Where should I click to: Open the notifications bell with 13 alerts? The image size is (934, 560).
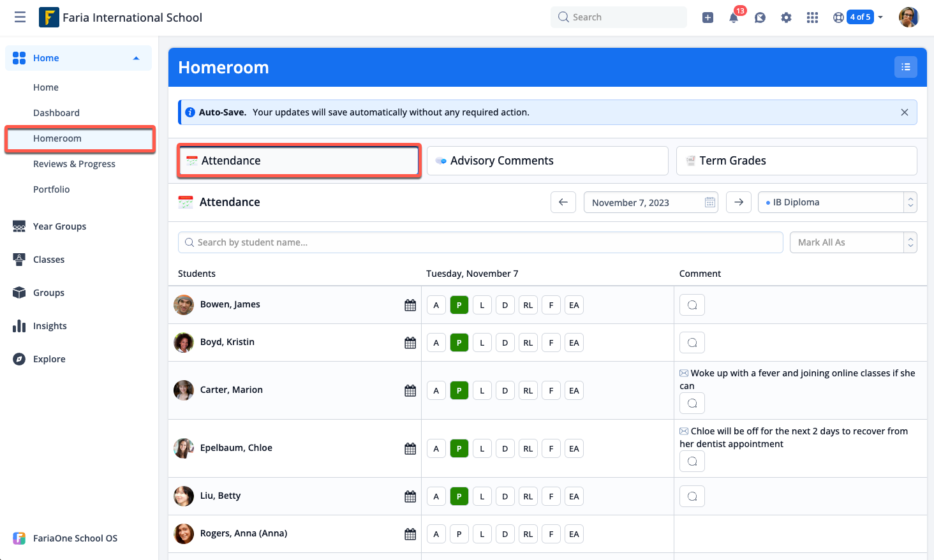tap(734, 17)
